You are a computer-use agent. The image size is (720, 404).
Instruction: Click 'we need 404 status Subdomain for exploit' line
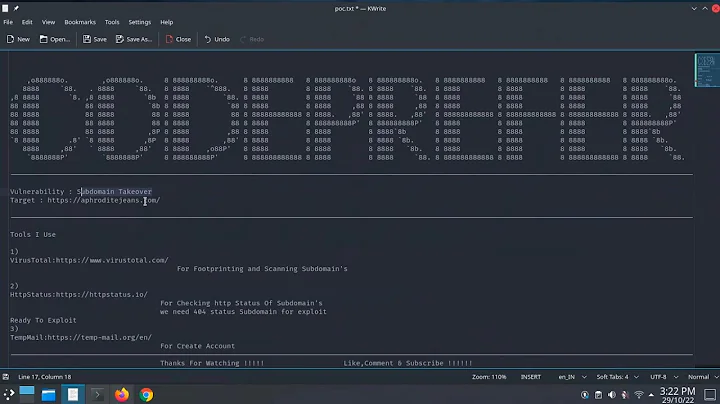[243, 312]
